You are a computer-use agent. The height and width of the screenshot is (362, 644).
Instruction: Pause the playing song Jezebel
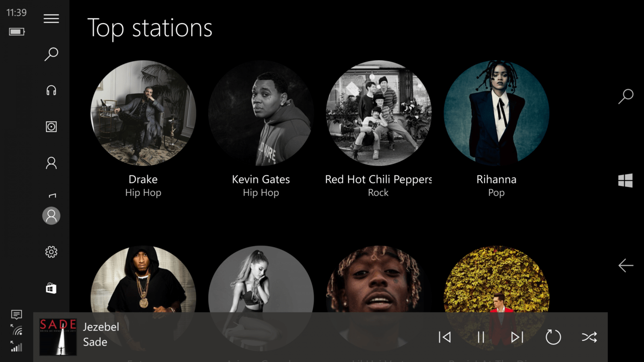[x=481, y=337]
